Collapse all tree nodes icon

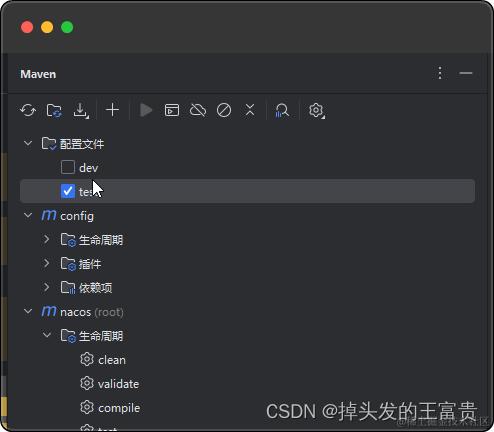(250, 110)
